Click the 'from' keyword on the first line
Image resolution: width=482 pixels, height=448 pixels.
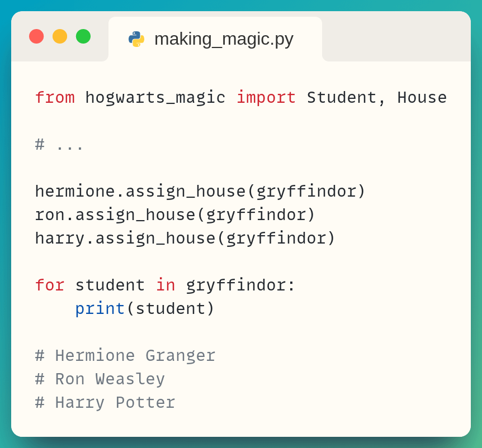pyautogui.click(x=54, y=98)
